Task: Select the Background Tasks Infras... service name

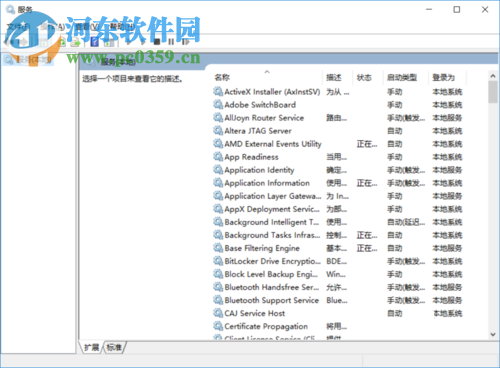Action: point(272,235)
